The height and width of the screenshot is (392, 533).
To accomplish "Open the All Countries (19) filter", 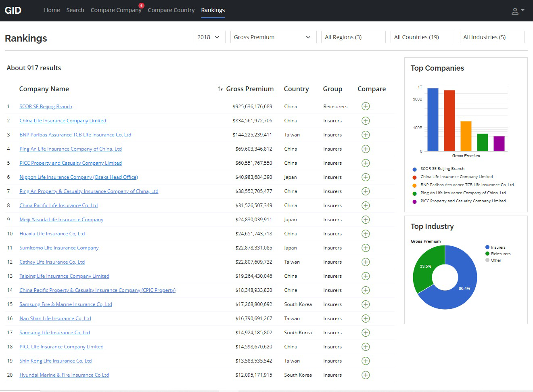I will 422,37.
